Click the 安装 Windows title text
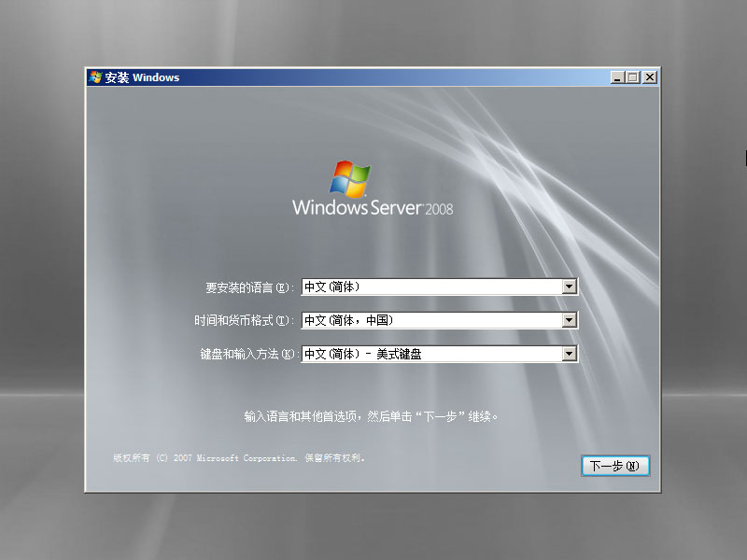This screenshot has height=560, width=747. point(142,77)
